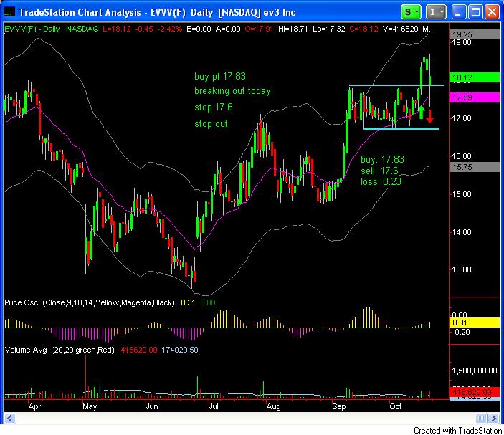Click the magenta 17.59 moving average label

point(474,97)
